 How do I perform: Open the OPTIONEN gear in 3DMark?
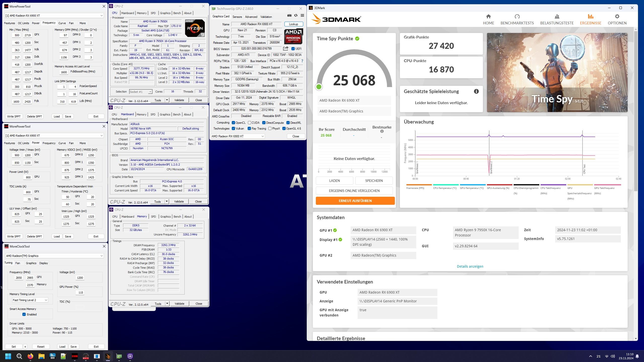617,19
